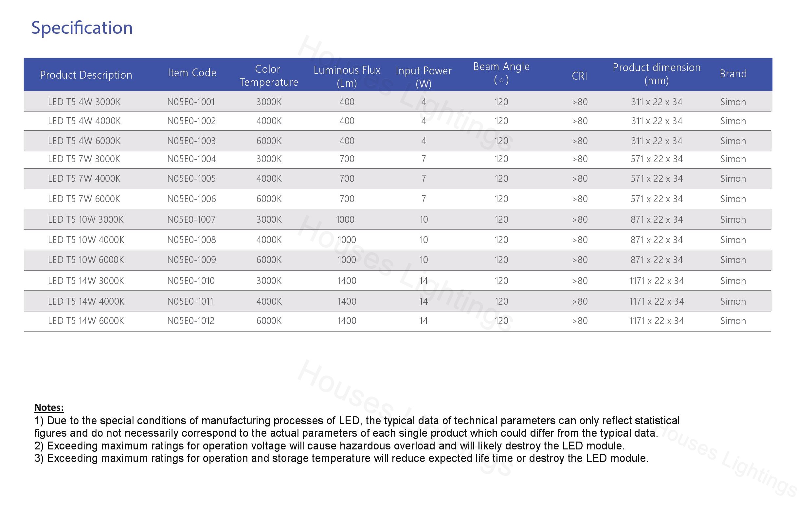Screen dimensions: 812x512
Task: Select item code N05E0-1004
Action: click(191, 159)
